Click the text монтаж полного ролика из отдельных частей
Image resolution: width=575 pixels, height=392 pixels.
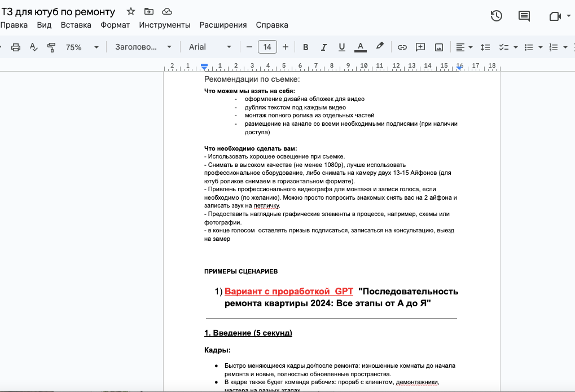coord(309,116)
